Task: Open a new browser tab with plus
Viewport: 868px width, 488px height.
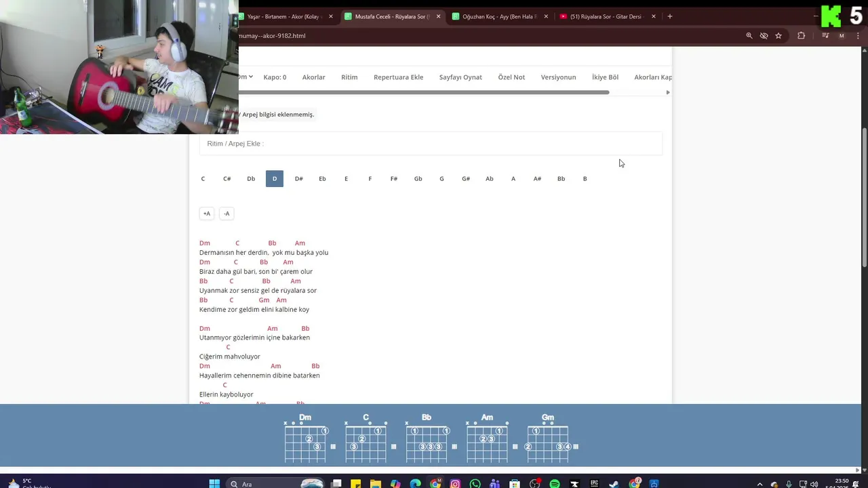Action: (670, 16)
